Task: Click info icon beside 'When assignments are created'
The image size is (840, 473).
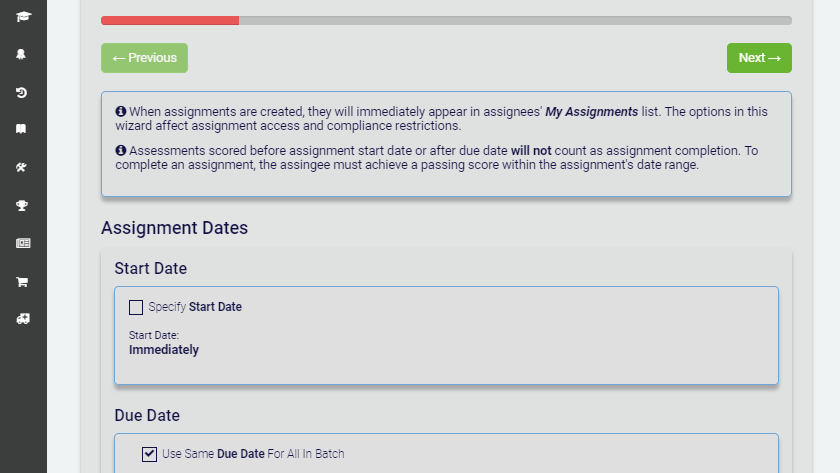Action: [121, 111]
